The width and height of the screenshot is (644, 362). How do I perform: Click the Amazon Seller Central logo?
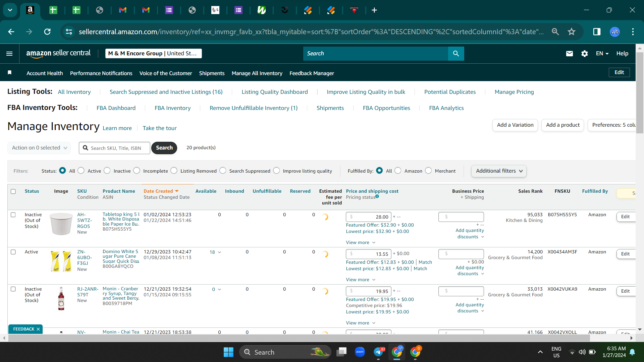(x=58, y=54)
